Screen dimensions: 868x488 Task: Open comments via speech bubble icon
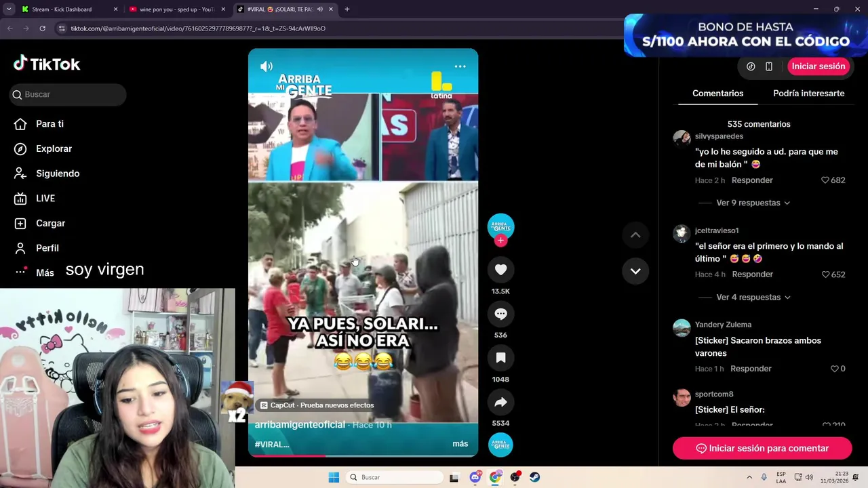[500, 314]
